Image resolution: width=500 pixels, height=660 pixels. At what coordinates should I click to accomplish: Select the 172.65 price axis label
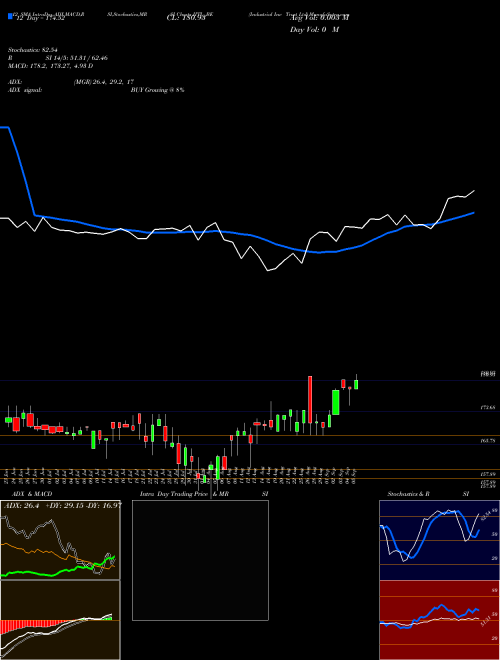[x=488, y=408]
